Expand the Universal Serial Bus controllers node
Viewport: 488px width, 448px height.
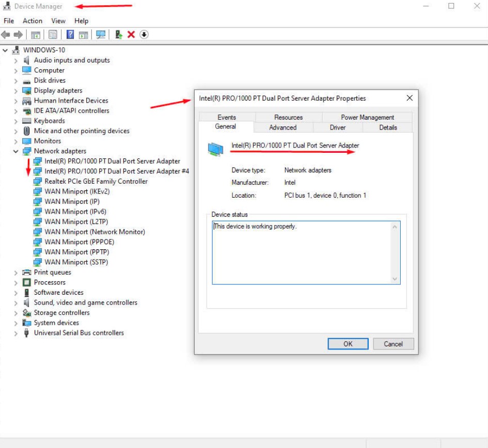click(x=15, y=333)
